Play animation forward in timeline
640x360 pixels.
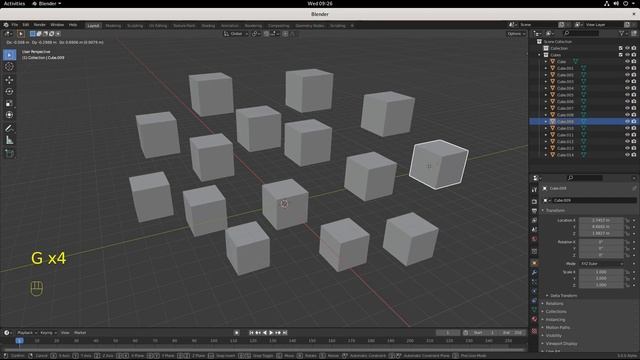[x=271, y=333]
